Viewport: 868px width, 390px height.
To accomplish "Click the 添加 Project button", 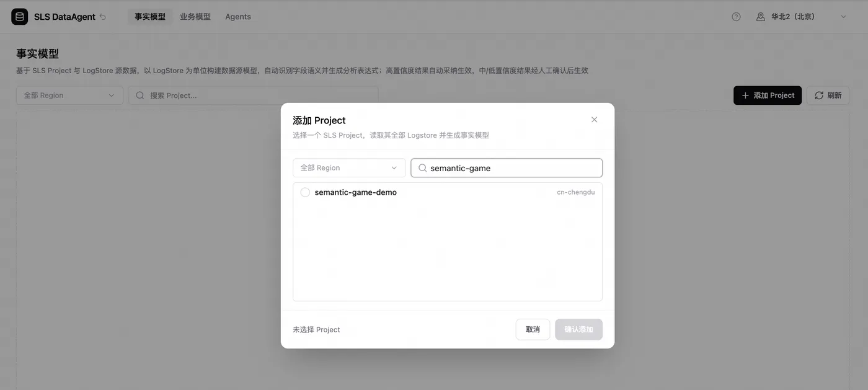I will click(768, 95).
